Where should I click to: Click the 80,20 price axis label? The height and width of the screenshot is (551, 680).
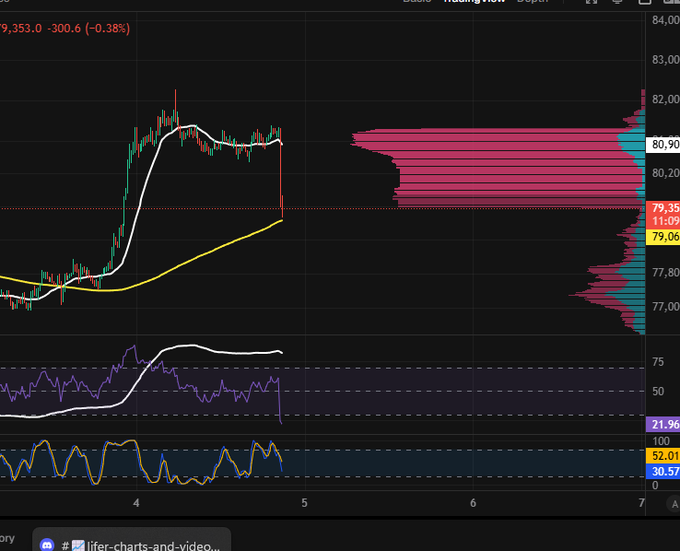tap(666, 173)
